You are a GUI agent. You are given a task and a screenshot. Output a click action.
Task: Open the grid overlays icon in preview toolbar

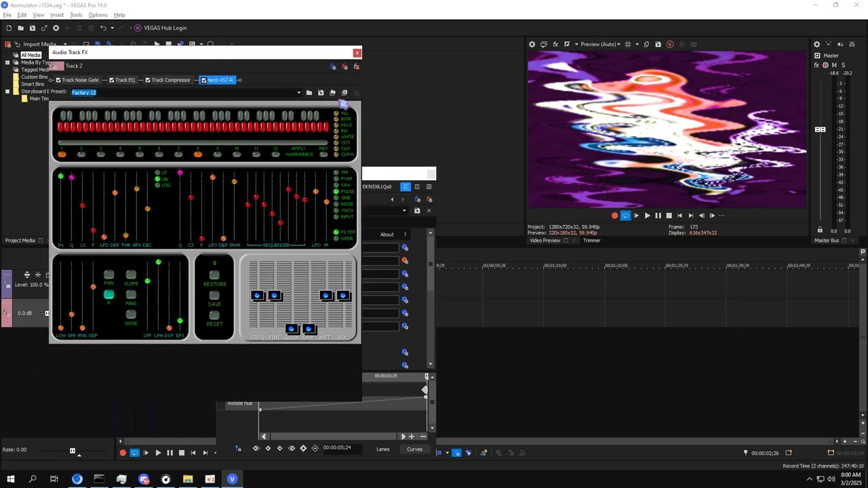[628, 44]
